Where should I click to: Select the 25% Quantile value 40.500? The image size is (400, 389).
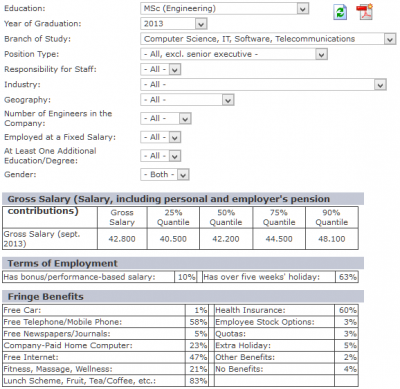[x=173, y=239]
